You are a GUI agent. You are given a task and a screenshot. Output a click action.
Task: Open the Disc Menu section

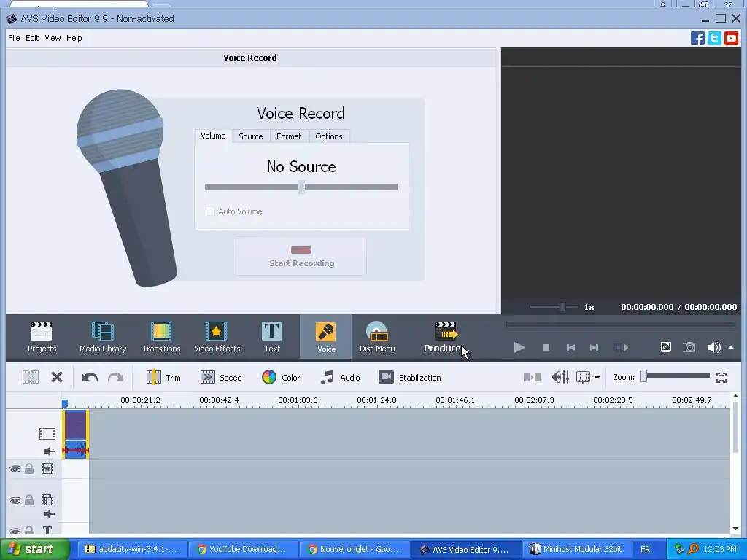[377, 337]
